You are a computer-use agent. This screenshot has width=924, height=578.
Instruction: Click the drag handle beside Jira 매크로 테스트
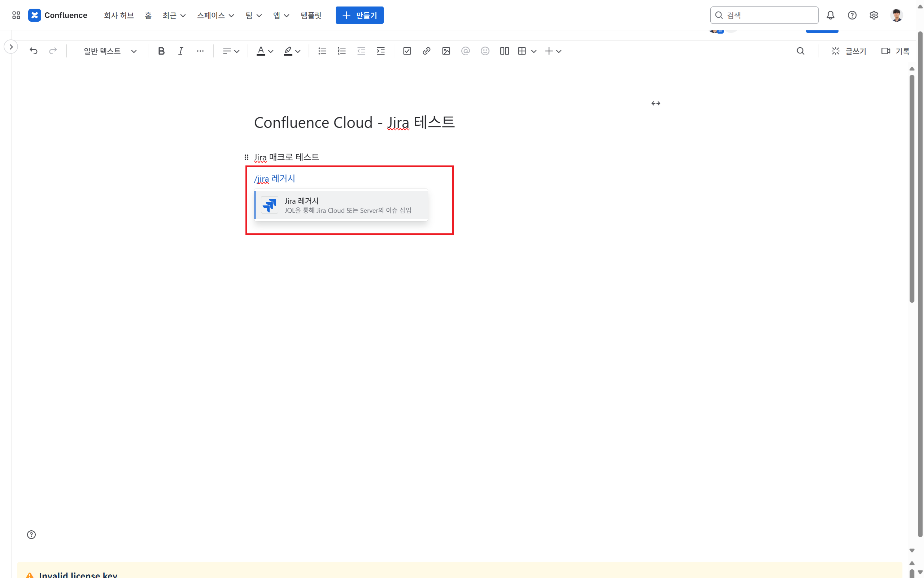click(x=246, y=157)
